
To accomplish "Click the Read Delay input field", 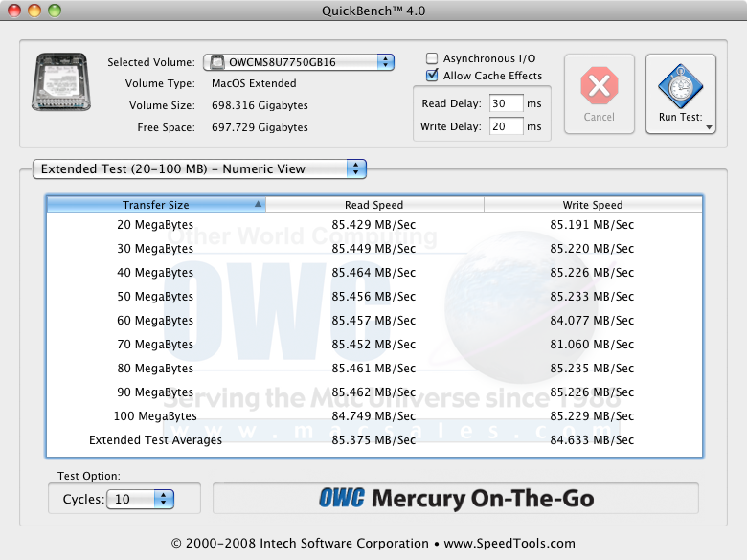I will click(x=506, y=103).
